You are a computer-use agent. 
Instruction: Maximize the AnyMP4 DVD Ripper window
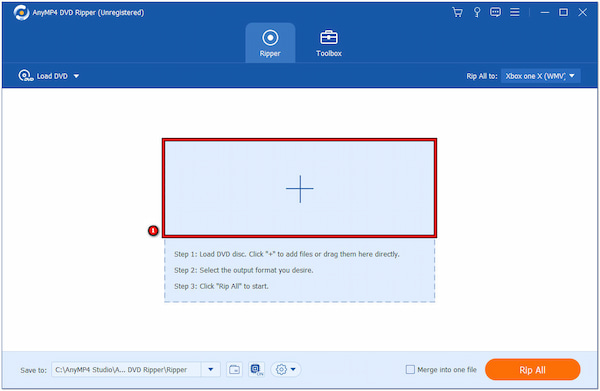pyautogui.click(x=563, y=13)
